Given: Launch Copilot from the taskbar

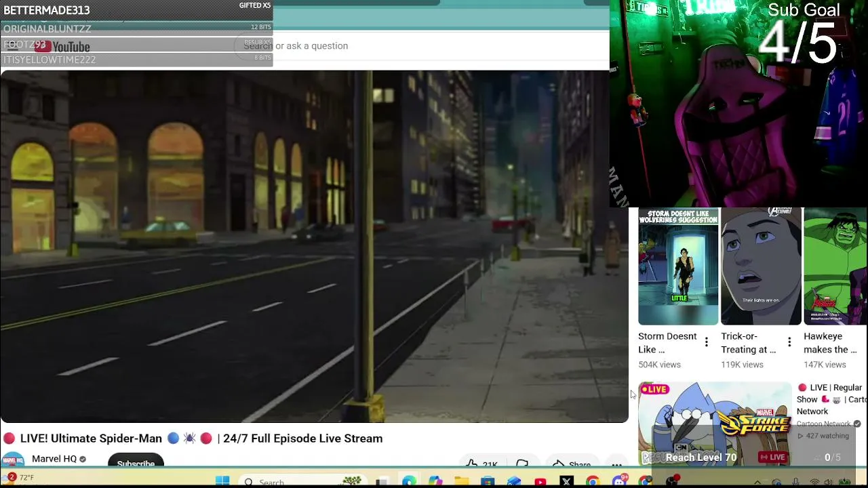Looking at the screenshot, I should tap(435, 481).
